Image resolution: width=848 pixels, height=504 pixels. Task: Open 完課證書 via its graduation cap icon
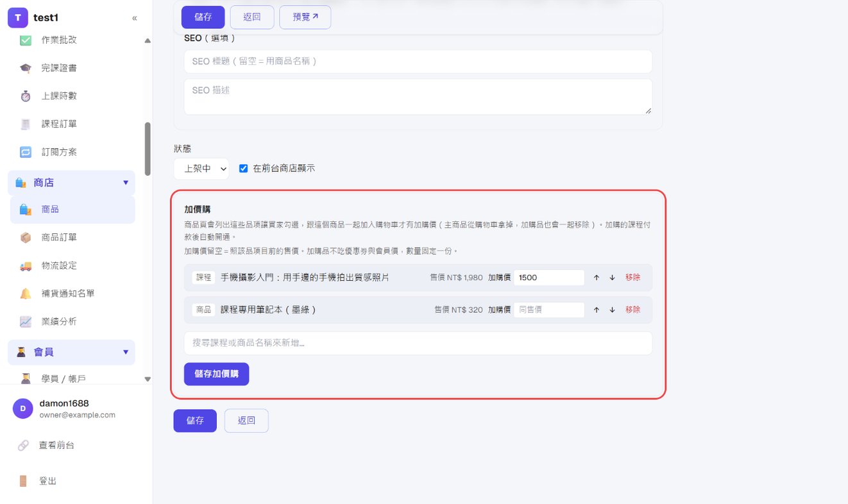click(x=26, y=68)
